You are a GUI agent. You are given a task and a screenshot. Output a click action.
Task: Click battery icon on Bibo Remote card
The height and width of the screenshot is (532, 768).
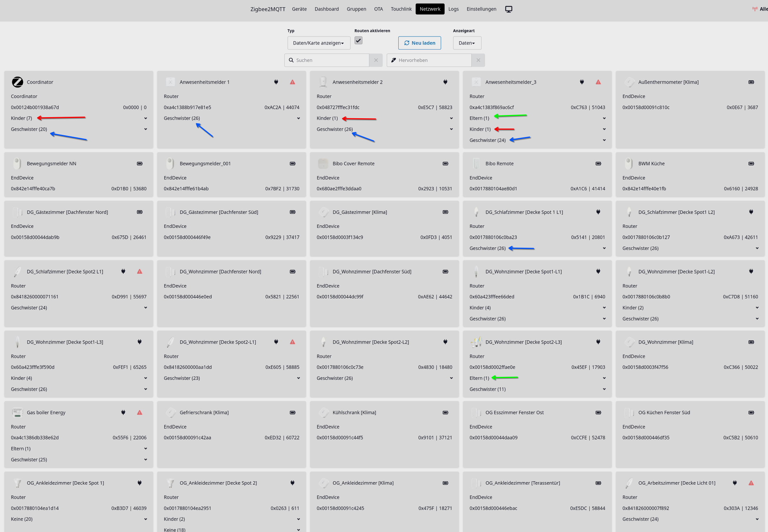598,163
